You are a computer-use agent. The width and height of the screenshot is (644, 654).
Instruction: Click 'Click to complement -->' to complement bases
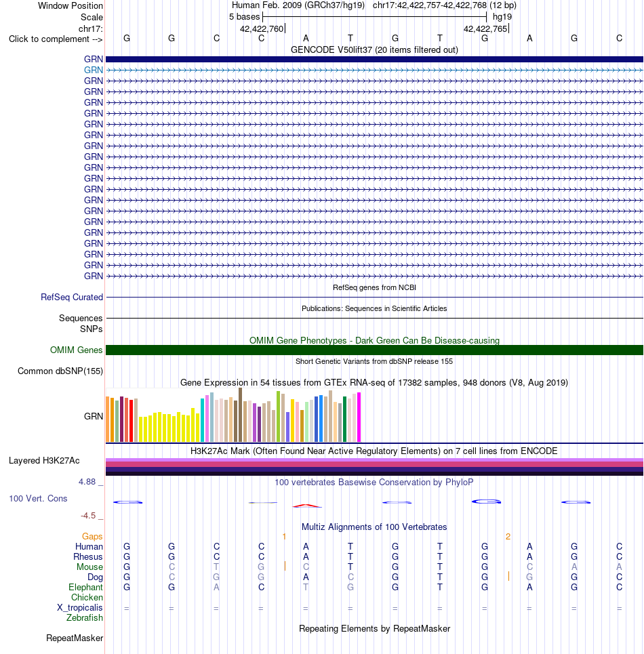pos(56,39)
